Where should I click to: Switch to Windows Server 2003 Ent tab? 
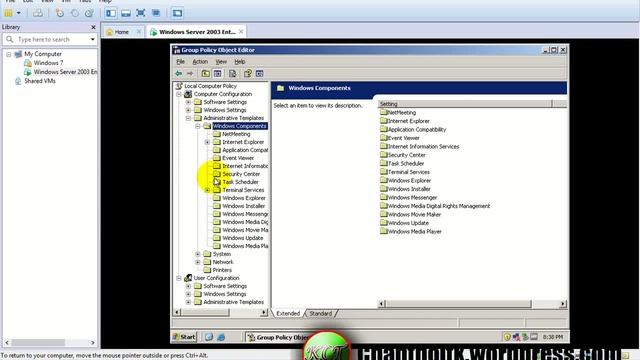click(x=197, y=32)
